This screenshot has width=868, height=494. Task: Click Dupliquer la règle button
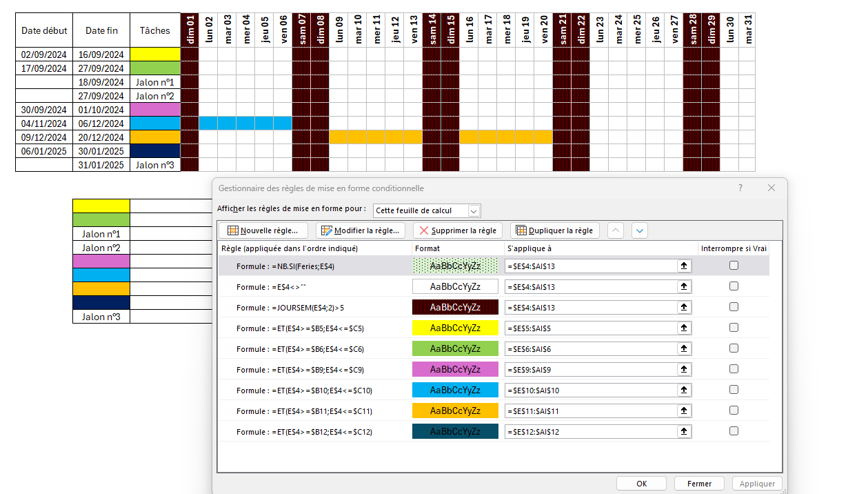[x=554, y=230]
